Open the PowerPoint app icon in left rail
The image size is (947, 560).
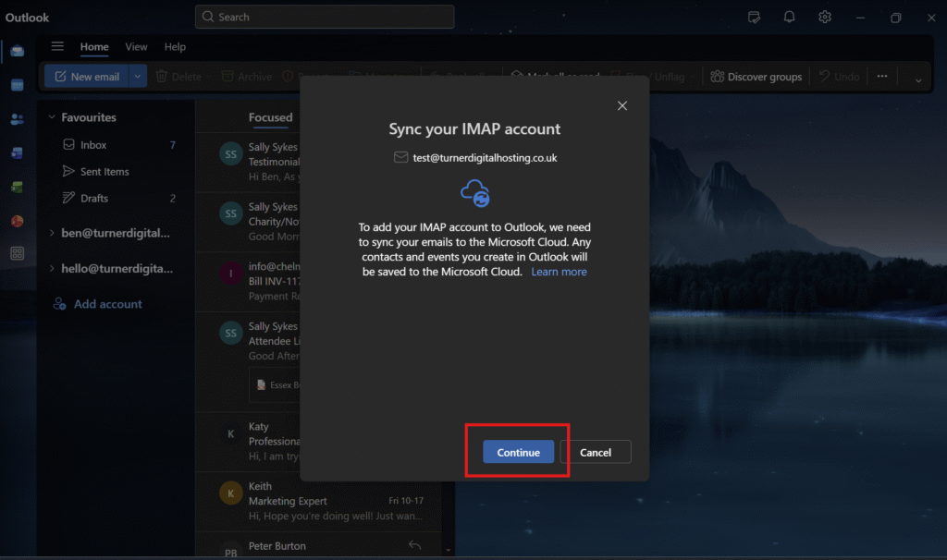[17, 221]
